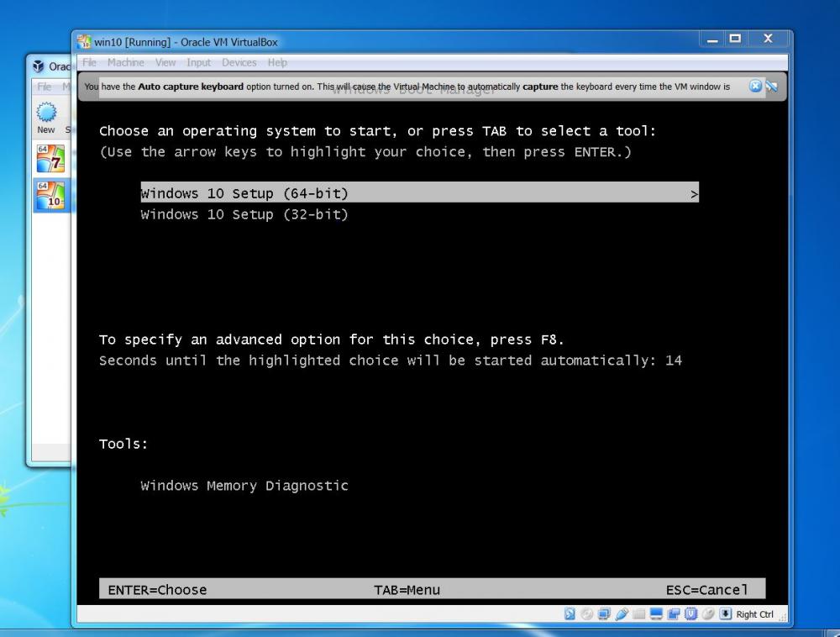840x637 pixels.
Task: Click the network adapters status icon
Action: (604, 614)
